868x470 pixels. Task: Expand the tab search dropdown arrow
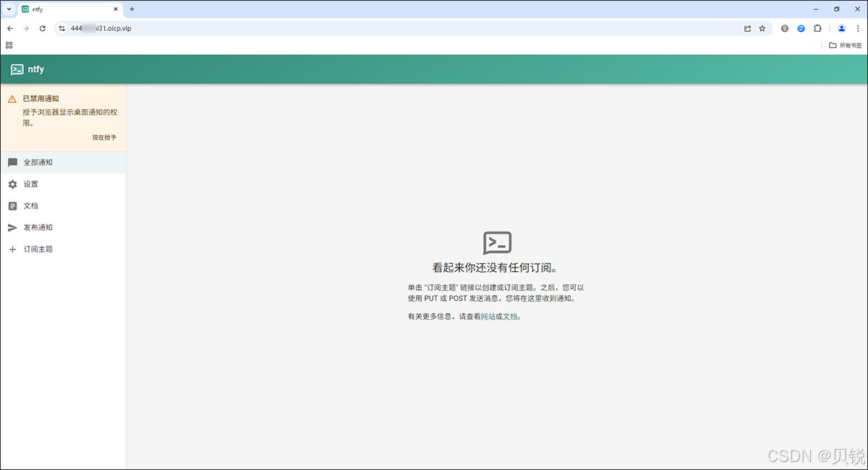point(9,9)
